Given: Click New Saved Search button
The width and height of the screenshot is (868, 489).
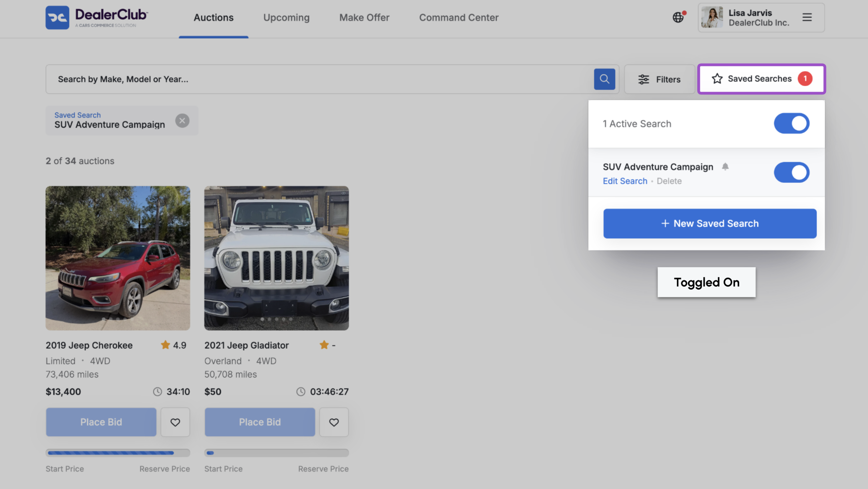Looking at the screenshot, I should click(x=710, y=223).
